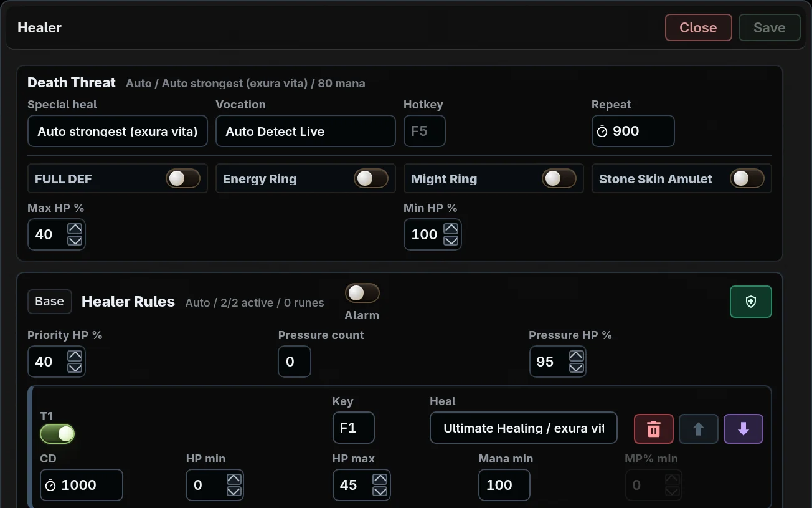The height and width of the screenshot is (508, 812).
Task: Edit the Repeat delay field
Action: click(633, 131)
